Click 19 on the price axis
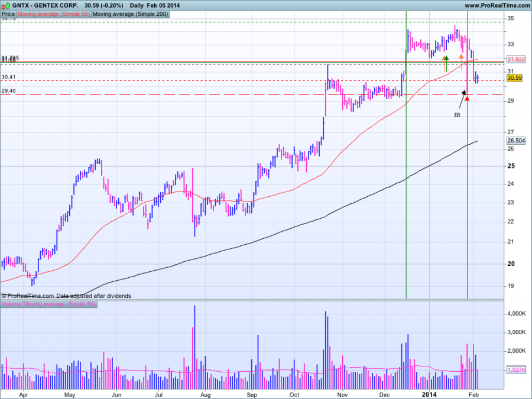Screen dimensions: 532x399 click(511, 286)
